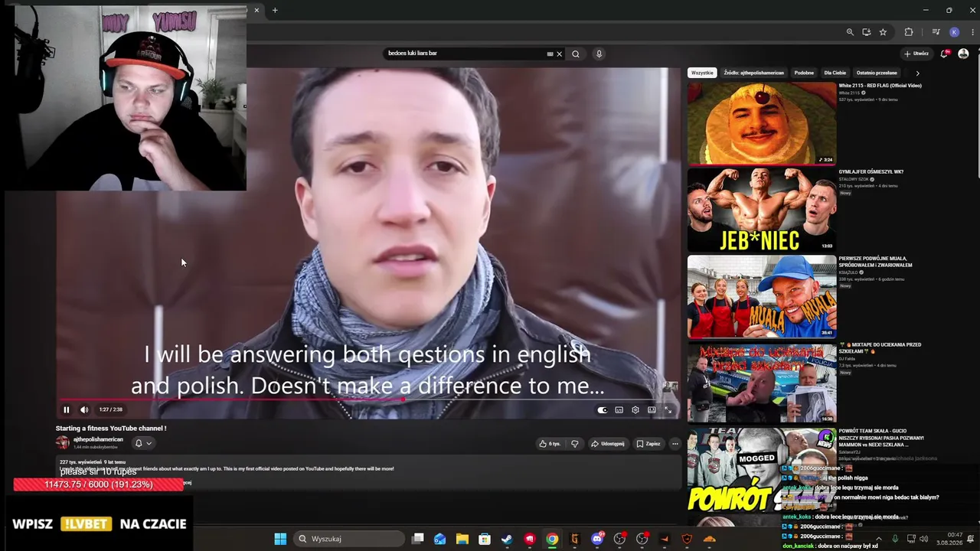Select the Ostatnio przesłane filter chip
The image size is (980, 551).
tap(877, 73)
